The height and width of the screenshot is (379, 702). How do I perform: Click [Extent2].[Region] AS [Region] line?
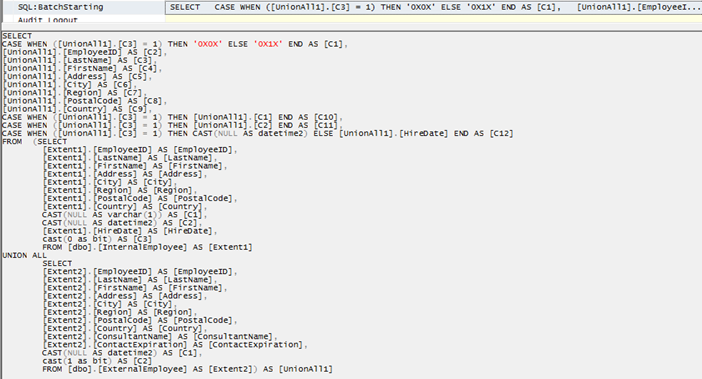pos(120,312)
